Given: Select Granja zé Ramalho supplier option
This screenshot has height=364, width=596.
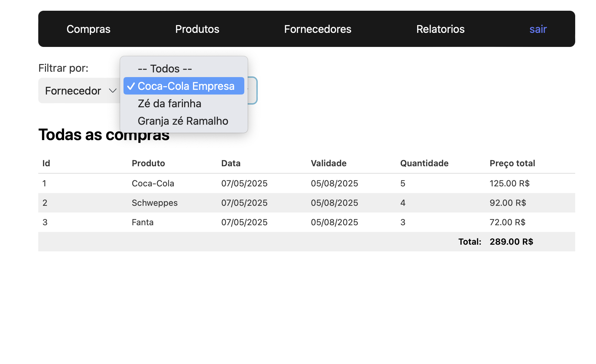Looking at the screenshot, I should (x=183, y=121).
